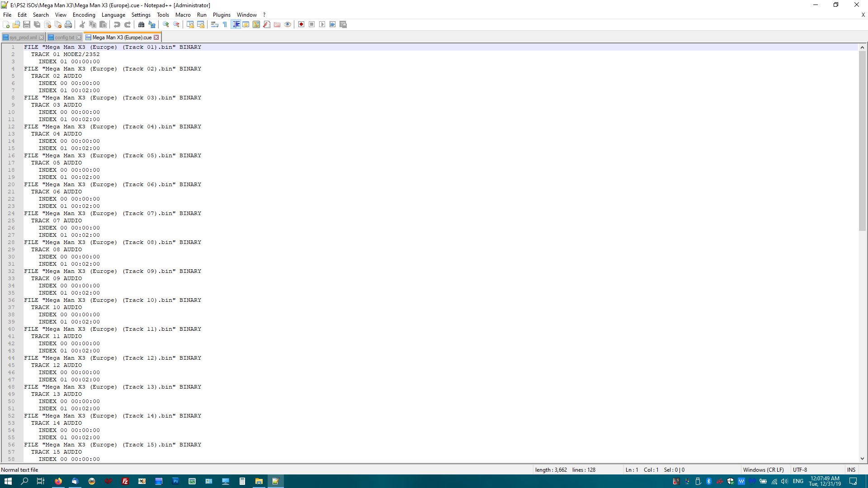This screenshot has height=488, width=868.
Task: Open the Tools menu
Action: 163,15
